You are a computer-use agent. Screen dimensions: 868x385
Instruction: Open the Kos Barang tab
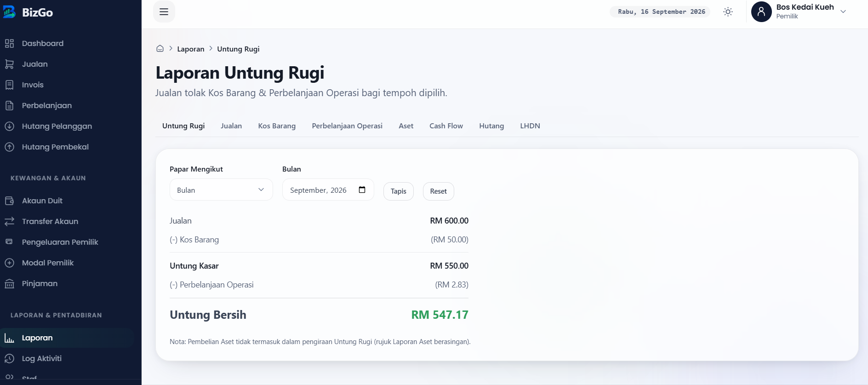(277, 126)
